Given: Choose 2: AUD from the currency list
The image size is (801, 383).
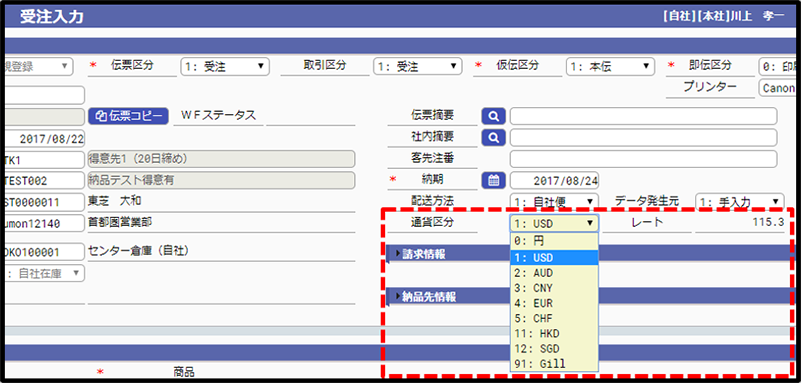Looking at the screenshot, I should click(x=554, y=273).
